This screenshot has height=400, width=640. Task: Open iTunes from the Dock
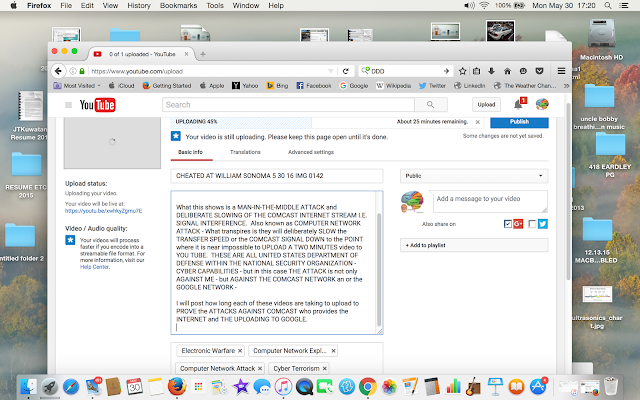tap(283, 386)
